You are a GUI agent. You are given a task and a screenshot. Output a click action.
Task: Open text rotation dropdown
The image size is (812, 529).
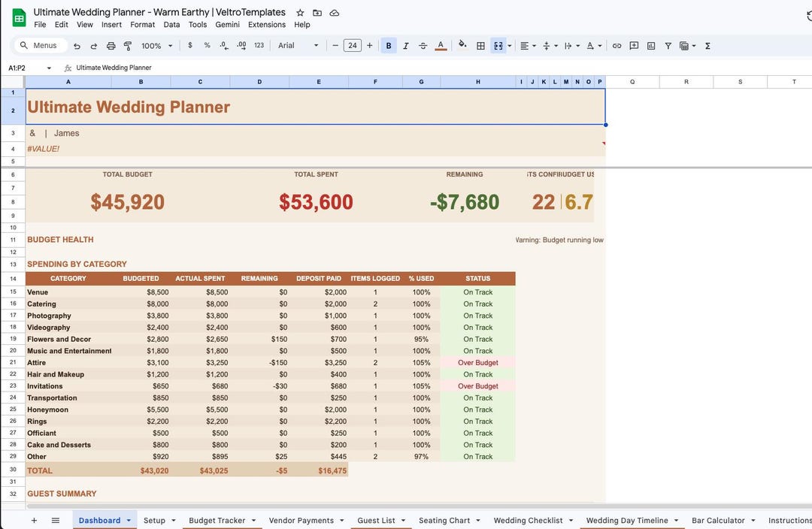pos(593,46)
